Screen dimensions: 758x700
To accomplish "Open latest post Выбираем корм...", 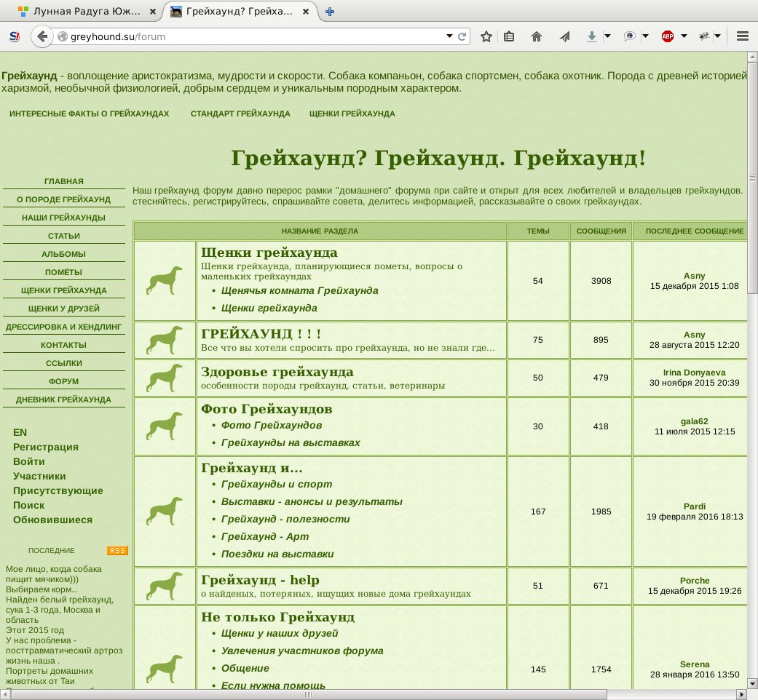I will coord(42,589).
